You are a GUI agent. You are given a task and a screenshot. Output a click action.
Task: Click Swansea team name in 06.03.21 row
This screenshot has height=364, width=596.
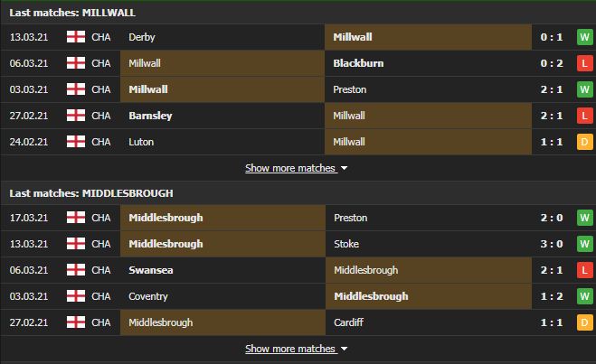151,270
